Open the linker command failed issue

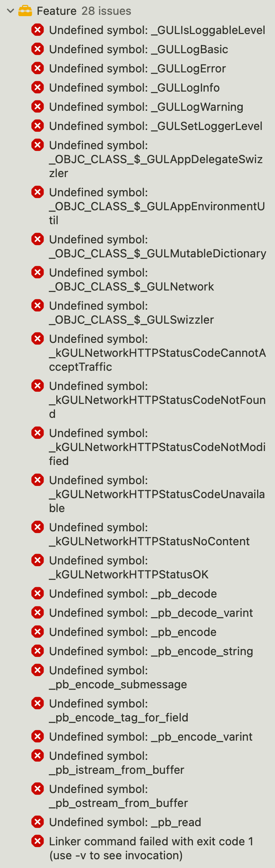131,848
